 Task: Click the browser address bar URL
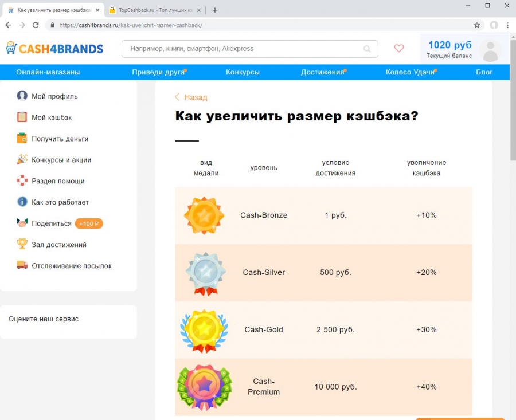131,25
